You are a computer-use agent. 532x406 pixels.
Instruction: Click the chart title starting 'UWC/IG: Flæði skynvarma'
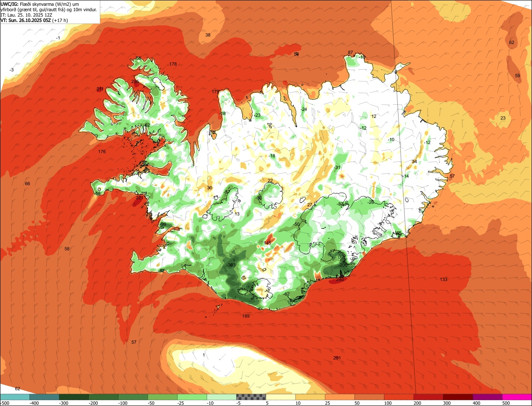point(49,7)
